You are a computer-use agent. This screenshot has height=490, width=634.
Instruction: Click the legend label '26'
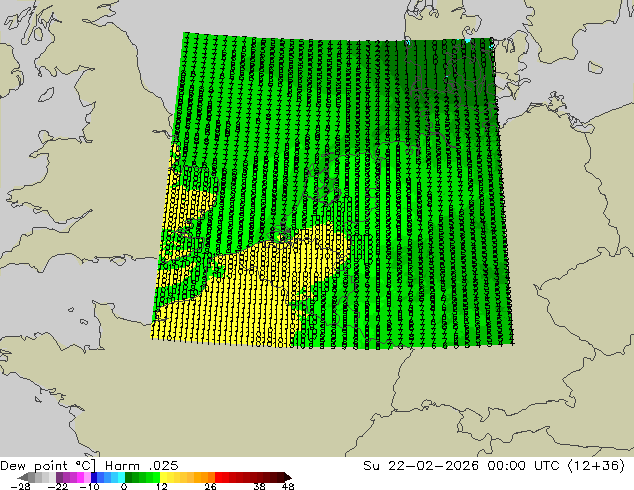tap(210, 486)
